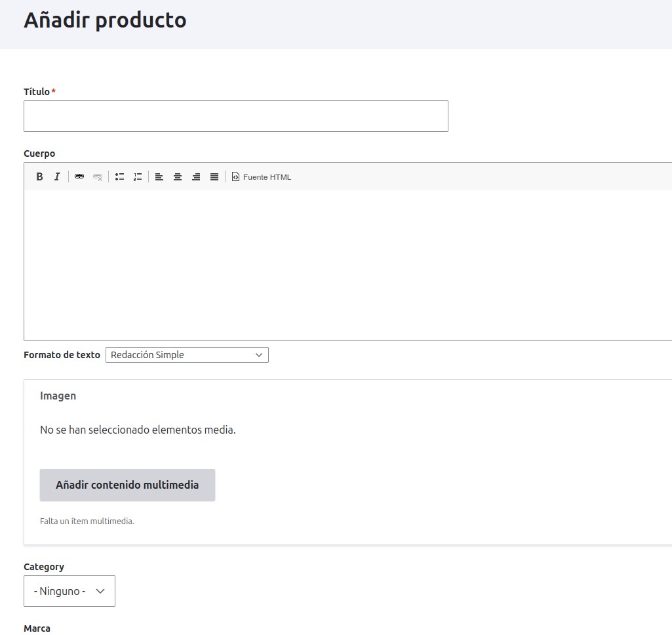This screenshot has height=635, width=672.
Task: Create a bulleted list in the editor
Action: pyautogui.click(x=119, y=176)
